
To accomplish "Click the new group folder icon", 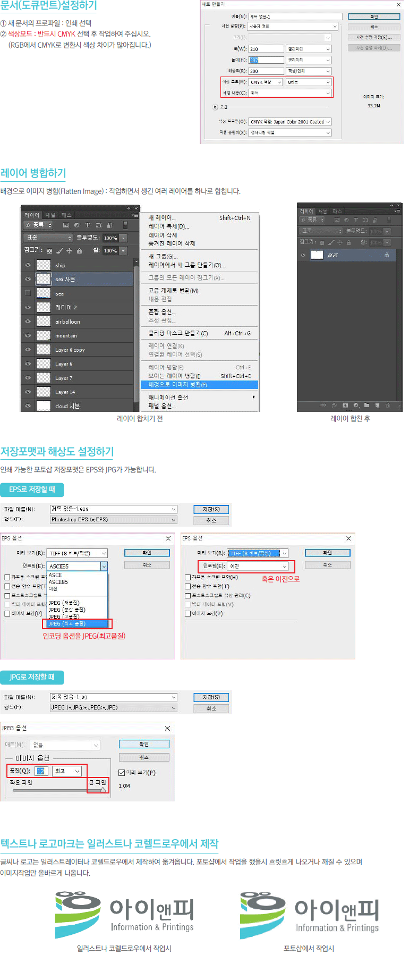I will tap(367, 405).
